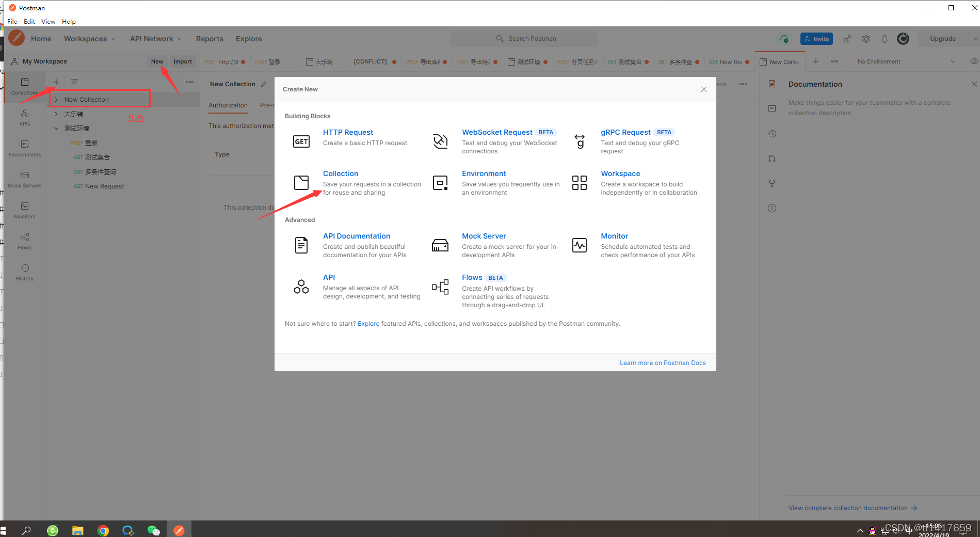Click the Environment icon in Create New

pos(440,183)
